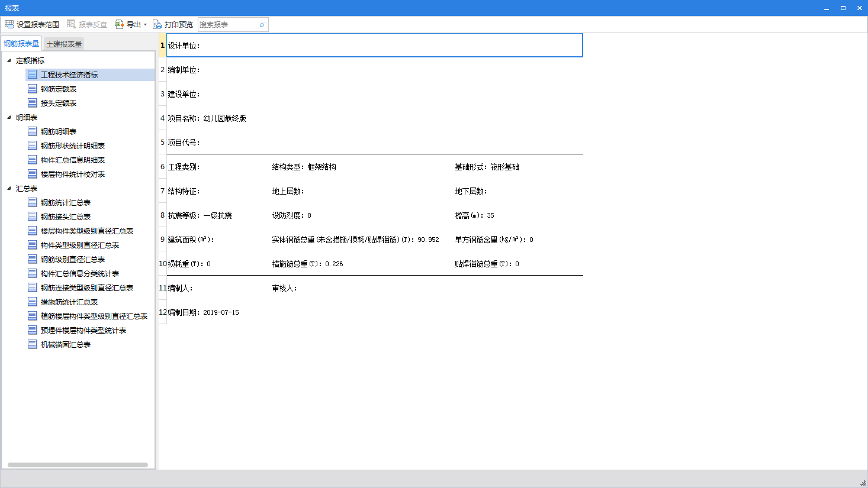Screen dimensions: 868x488
Task: Click the 项目代号 row text
Action: 184,143
